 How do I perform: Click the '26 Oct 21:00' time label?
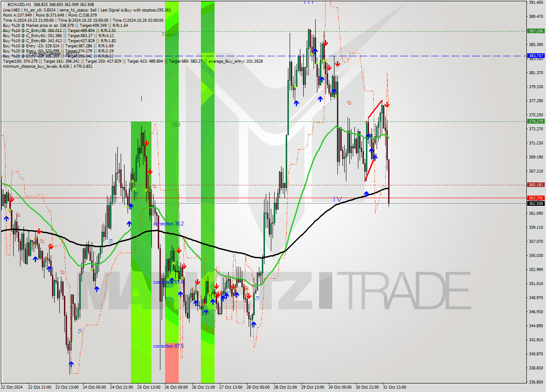click(x=203, y=387)
